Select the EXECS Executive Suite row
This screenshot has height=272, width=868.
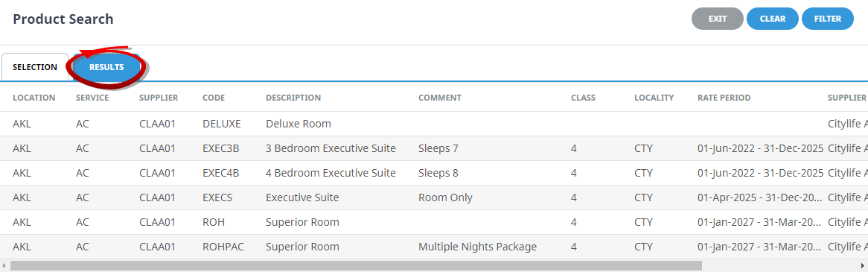click(434, 197)
